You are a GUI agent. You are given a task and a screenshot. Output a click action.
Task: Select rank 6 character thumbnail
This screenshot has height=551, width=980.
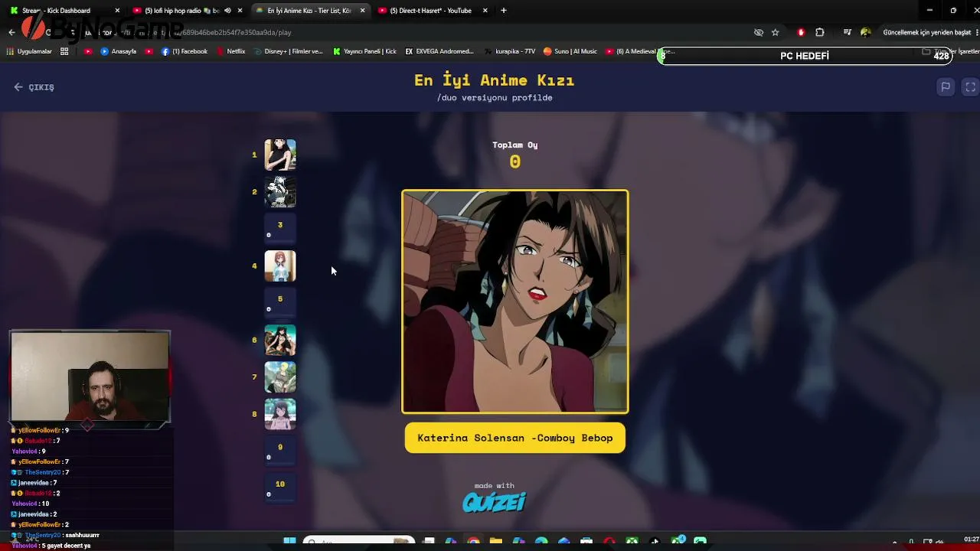(280, 340)
